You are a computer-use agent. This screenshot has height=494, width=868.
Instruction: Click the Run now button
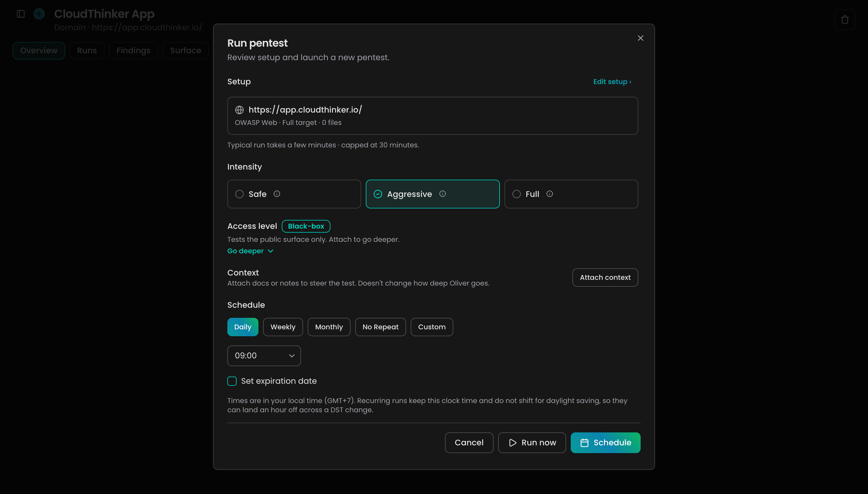[x=532, y=443]
